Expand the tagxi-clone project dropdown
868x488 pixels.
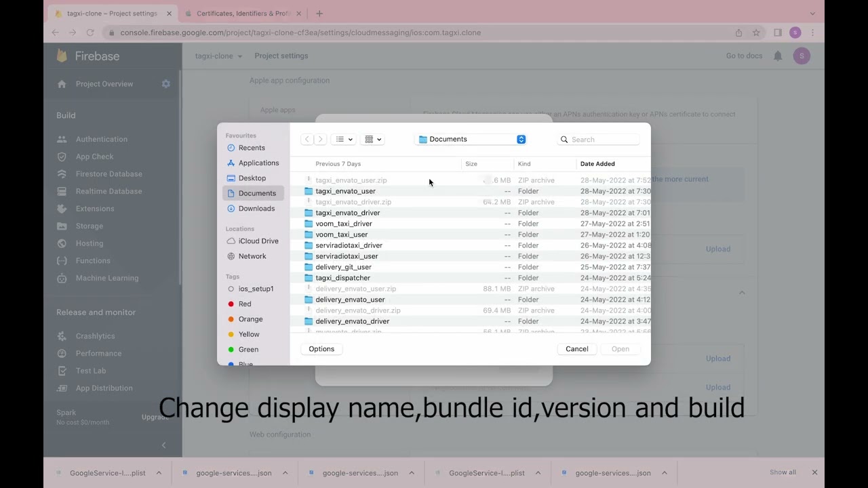tap(219, 56)
